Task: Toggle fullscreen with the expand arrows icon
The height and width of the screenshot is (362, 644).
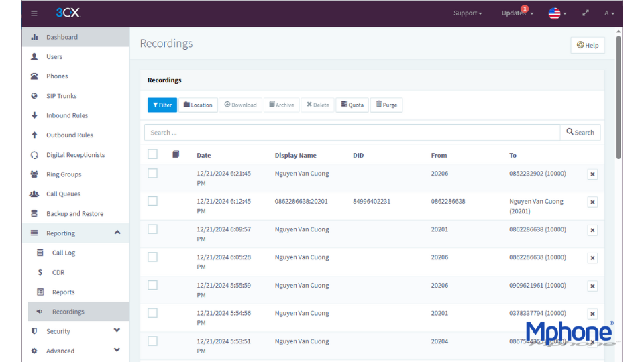Action: point(586,13)
